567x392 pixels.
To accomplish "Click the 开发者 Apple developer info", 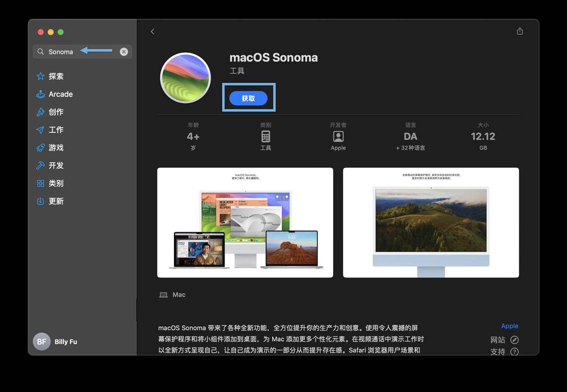I will [x=338, y=136].
